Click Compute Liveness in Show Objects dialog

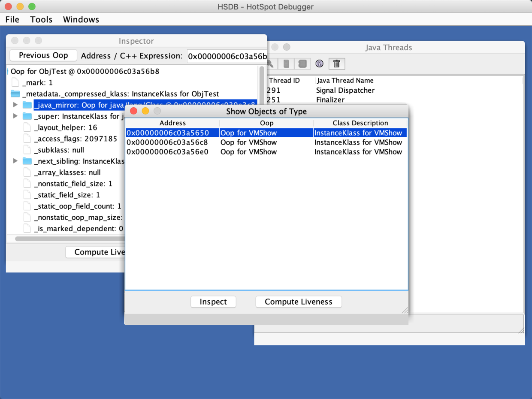click(x=298, y=302)
